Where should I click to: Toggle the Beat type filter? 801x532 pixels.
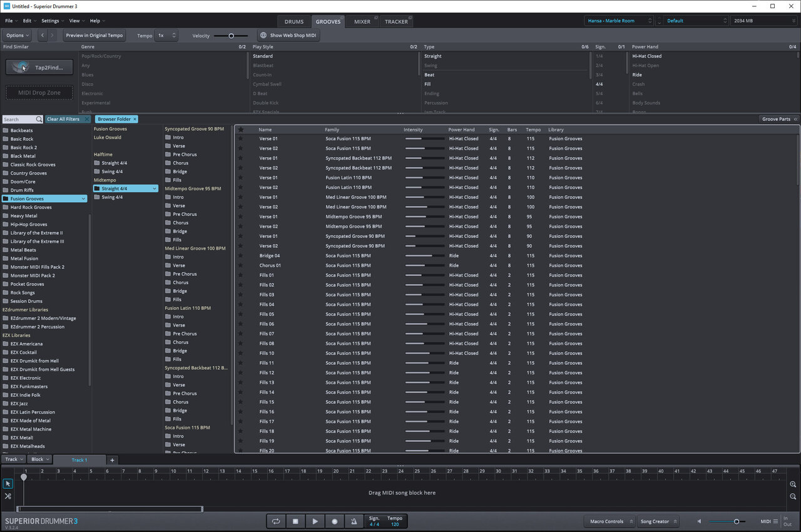click(x=429, y=75)
